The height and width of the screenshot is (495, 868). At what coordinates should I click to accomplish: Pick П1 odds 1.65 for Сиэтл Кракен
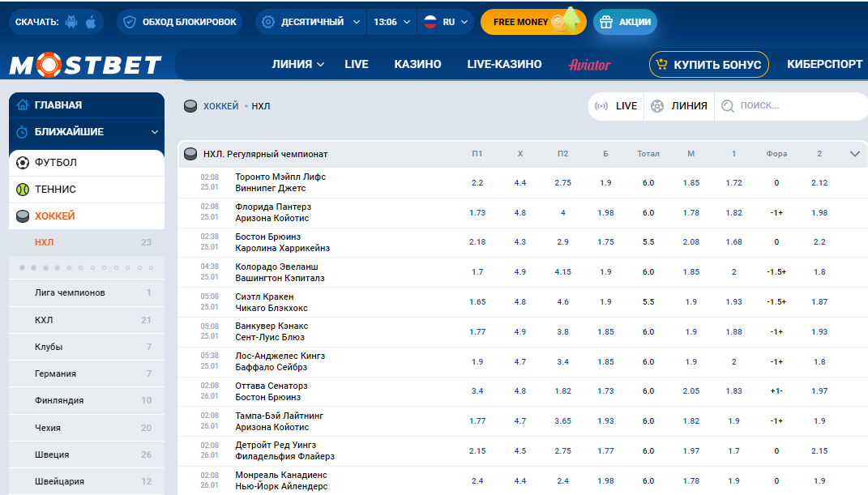(477, 302)
